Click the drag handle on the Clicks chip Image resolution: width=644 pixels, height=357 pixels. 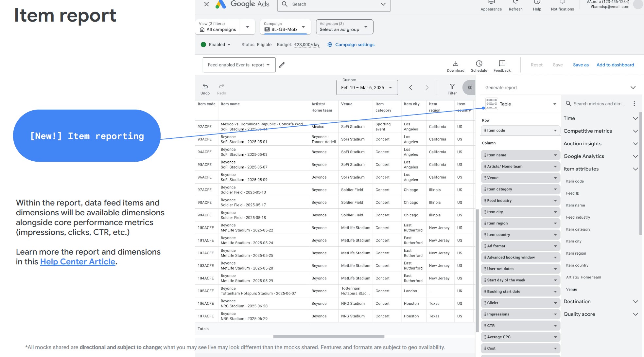485,303
